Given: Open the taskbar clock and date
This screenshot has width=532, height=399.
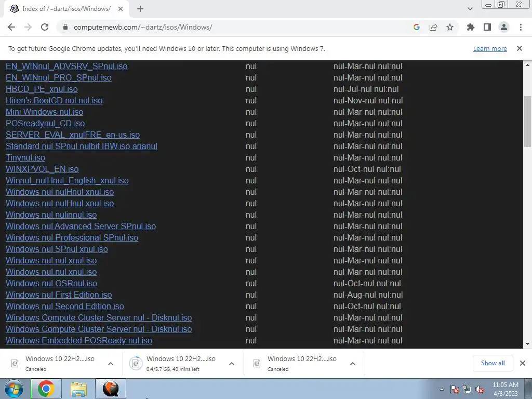Looking at the screenshot, I should pyautogui.click(x=506, y=389).
